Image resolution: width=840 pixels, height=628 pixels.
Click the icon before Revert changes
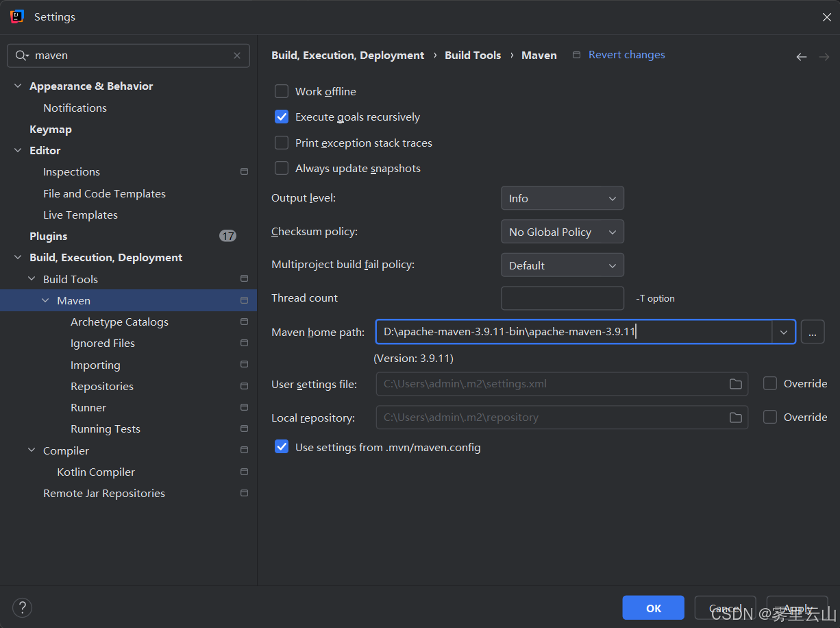pos(576,55)
